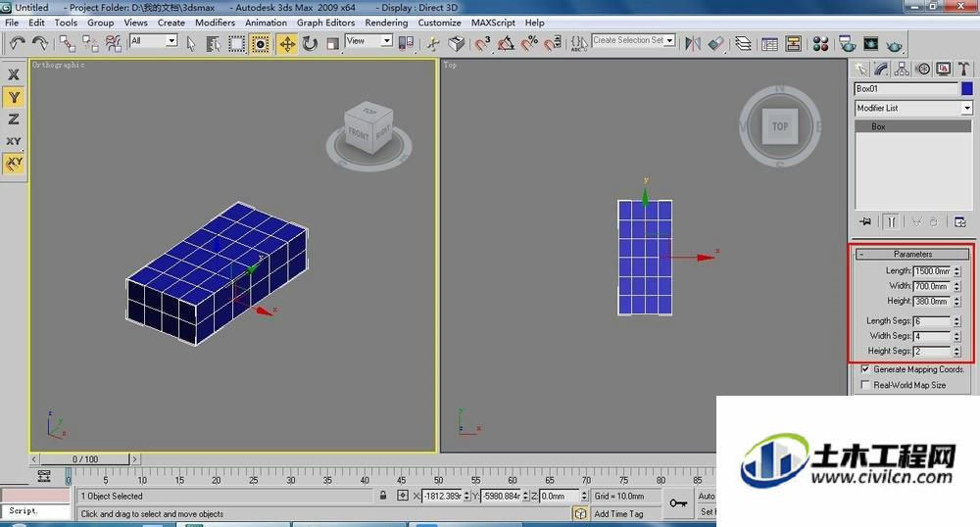Toggle the Pin Stack icon

865,221
